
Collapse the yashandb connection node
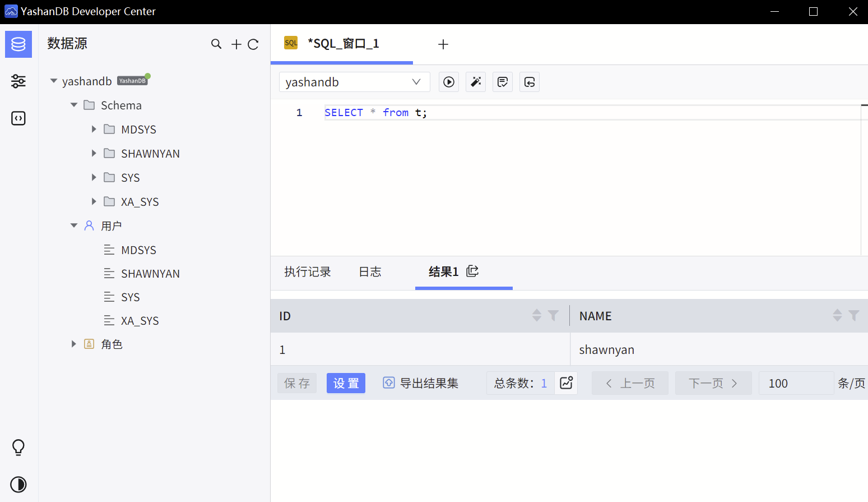(54, 81)
